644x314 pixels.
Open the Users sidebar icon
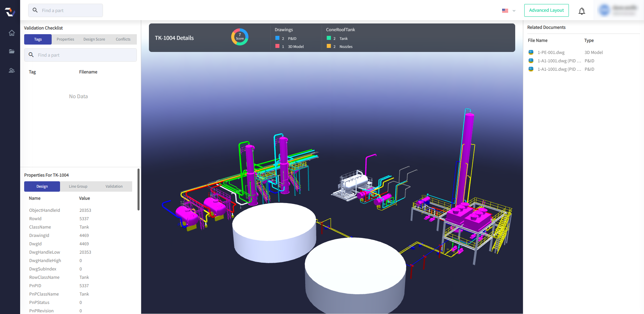point(11,70)
